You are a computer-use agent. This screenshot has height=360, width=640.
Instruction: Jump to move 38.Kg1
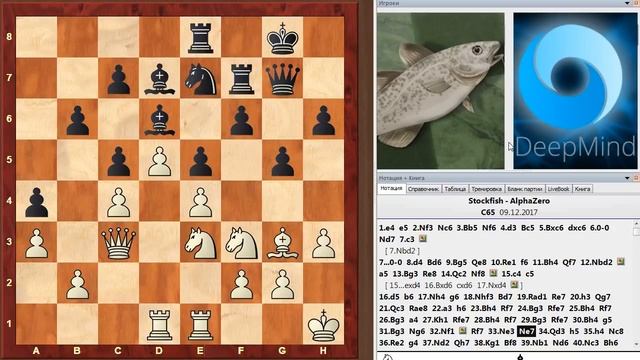click(x=487, y=342)
